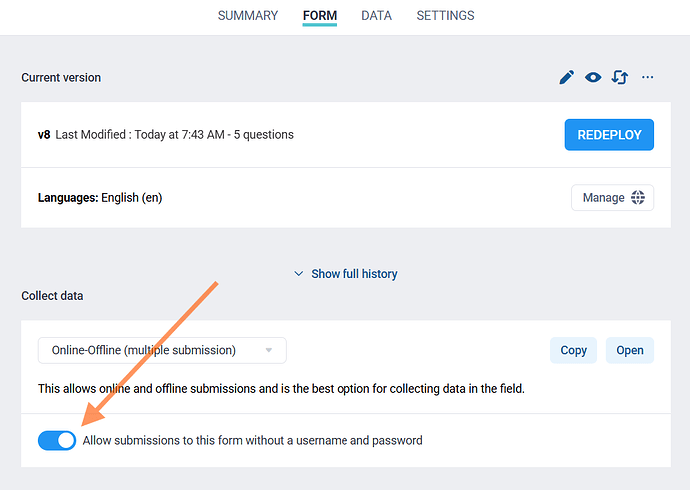Open the Online-Offline collection mode dropdown
This screenshot has height=490, width=690.
click(x=162, y=350)
